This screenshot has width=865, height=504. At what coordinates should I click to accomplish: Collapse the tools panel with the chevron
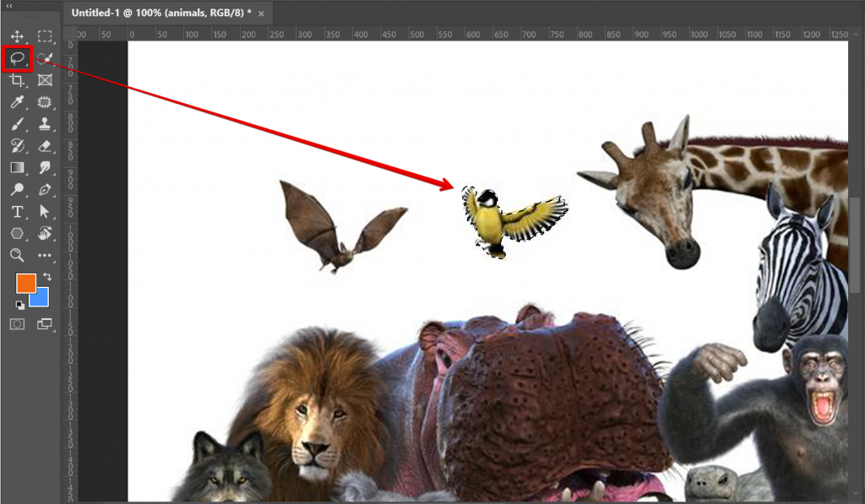pyautogui.click(x=10, y=8)
